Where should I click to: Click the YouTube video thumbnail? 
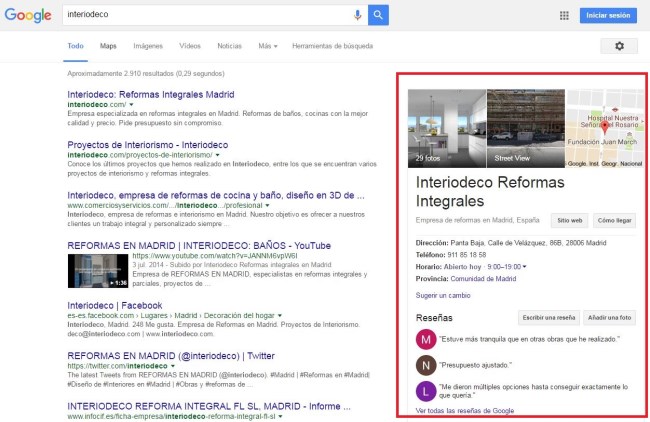98,271
